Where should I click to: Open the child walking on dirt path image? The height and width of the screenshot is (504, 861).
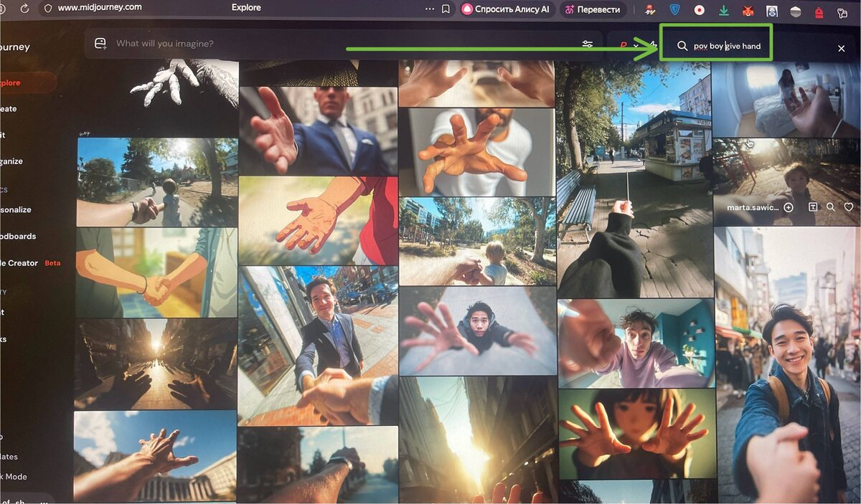pos(157,182)
